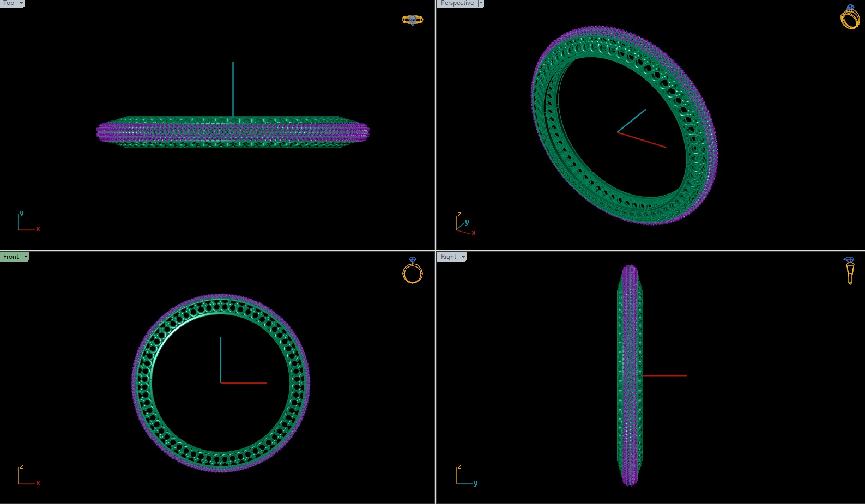Image resolution: width=865 pixels, height=504 pixels.
Task: Select the Top viewport title label
Action: pyautogui.click(x=9, y=3)
